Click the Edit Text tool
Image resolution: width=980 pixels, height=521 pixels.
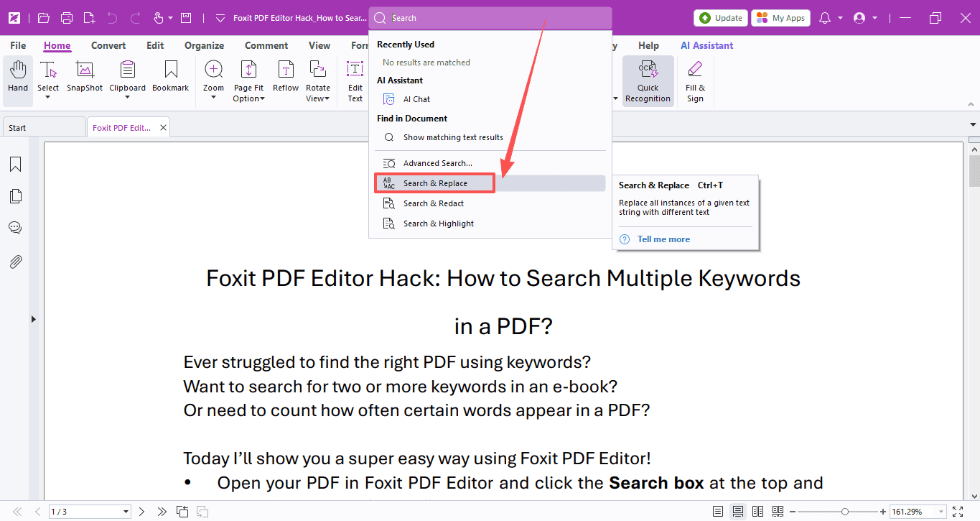[x=355, y=80]
